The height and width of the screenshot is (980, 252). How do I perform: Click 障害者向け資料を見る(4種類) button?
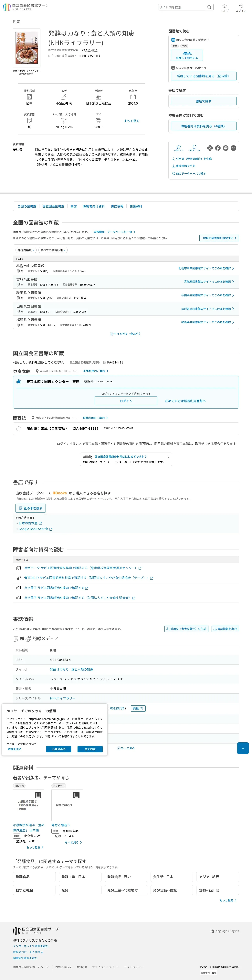click(x=203, y=126)
